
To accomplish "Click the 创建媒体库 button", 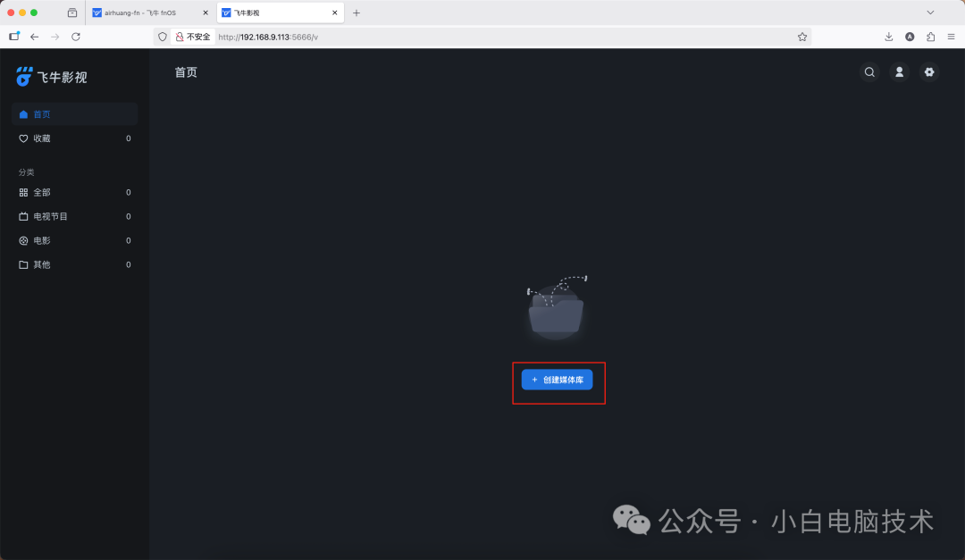I will (x=557, y=380).
